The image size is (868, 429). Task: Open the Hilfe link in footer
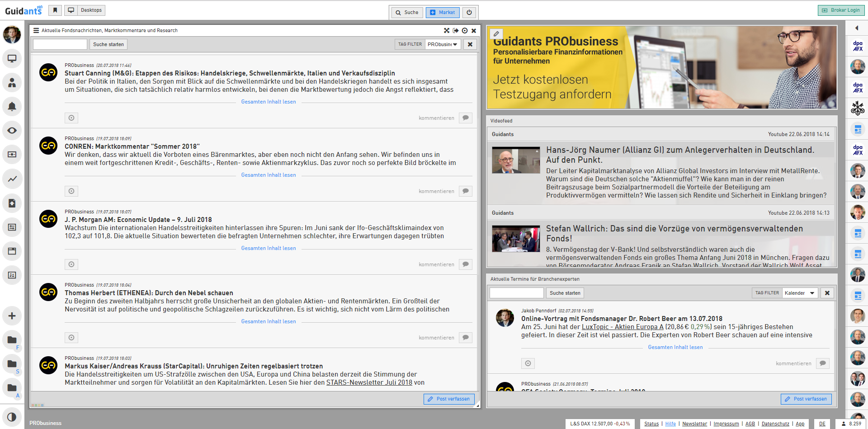click(670, 424)
